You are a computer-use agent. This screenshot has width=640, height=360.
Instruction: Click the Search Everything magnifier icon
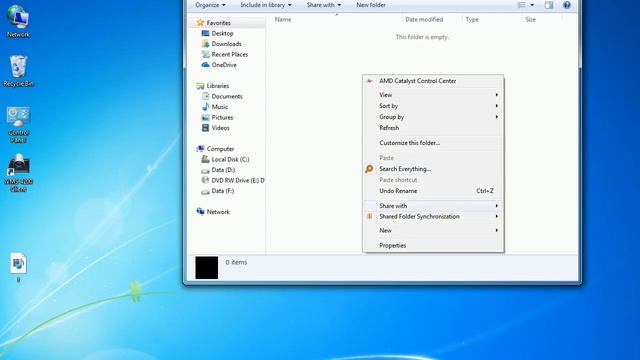click(369, 169)
